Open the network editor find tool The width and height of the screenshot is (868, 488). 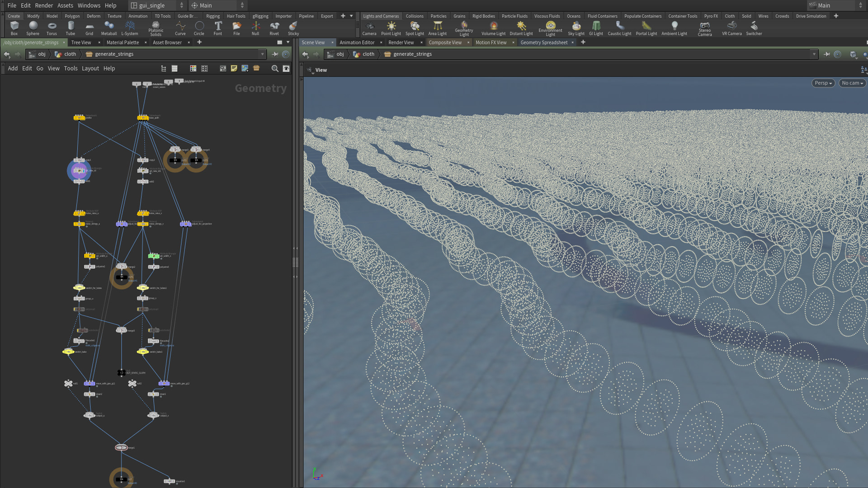(275, 69)
